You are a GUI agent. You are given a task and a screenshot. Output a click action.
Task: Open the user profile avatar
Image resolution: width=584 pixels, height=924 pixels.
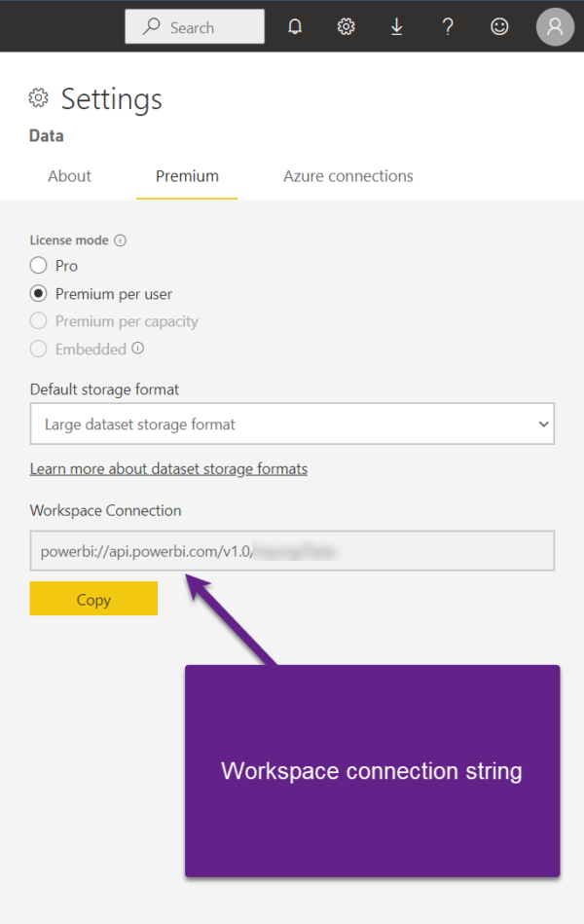[555, 27]
